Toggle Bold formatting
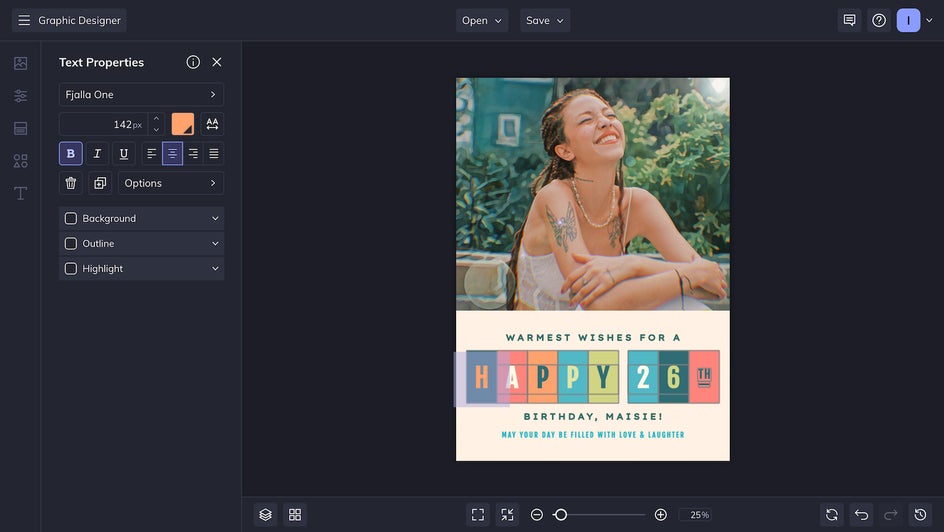 tap(70, 153)
